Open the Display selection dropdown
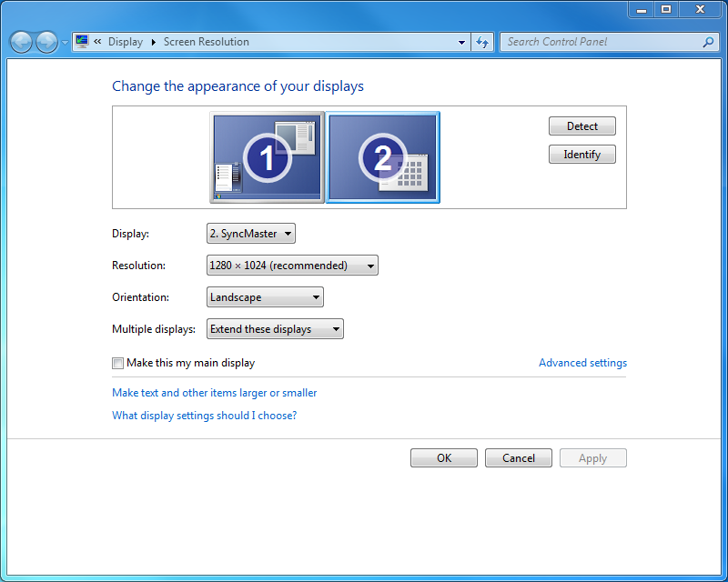 pos(251,234)
